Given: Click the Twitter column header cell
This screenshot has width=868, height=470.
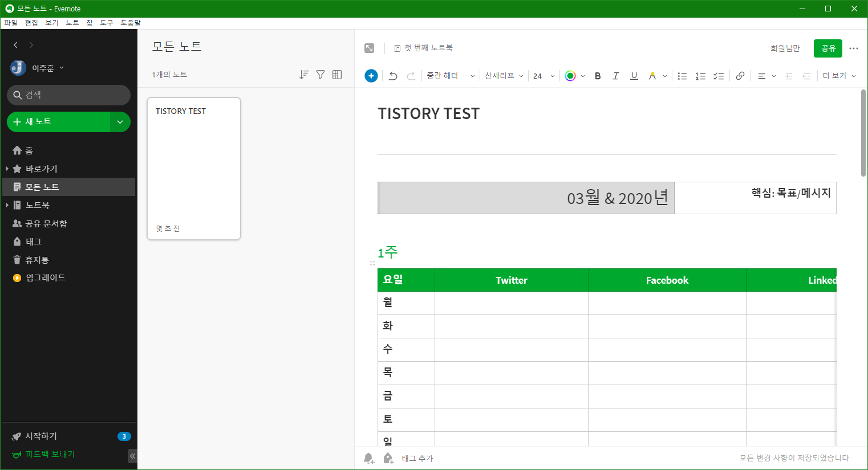Looking at the screenshot, I should coord(512,280).
